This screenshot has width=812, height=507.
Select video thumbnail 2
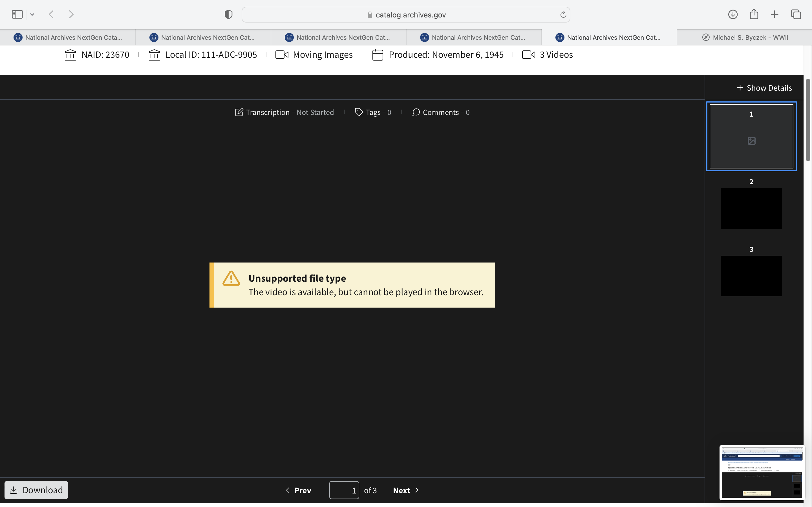[x=751, y=208]
